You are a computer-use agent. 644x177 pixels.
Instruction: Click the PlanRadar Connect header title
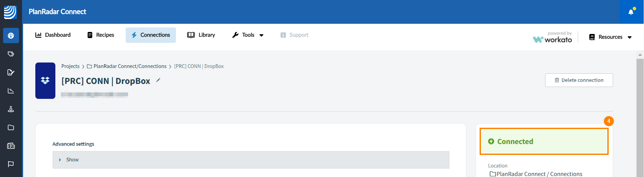pyautogui.click(x=57, y=12)
